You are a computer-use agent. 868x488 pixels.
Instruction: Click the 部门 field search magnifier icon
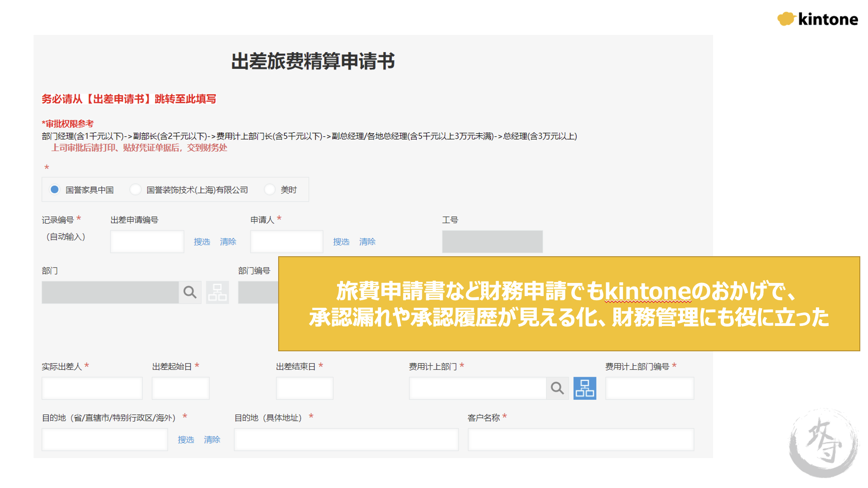click(x=190, y=292)
